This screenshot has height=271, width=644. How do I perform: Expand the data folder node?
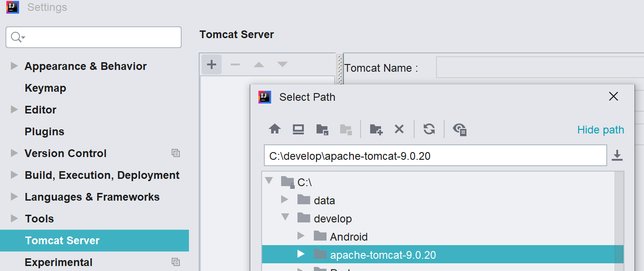pos(285,199)
